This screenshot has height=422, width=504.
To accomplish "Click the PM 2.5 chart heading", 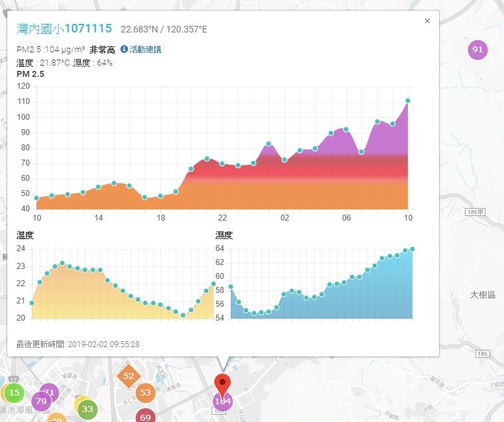I will point(31,74).
